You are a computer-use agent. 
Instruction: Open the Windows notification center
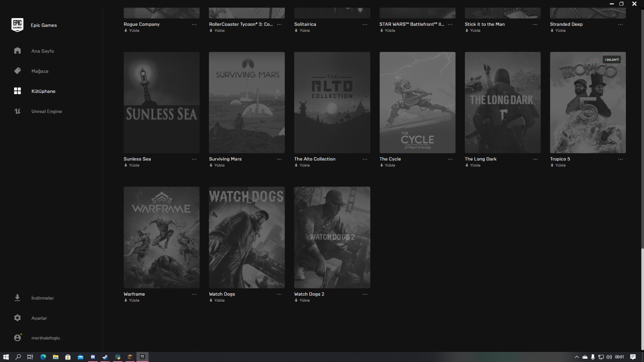pos(633,357)
